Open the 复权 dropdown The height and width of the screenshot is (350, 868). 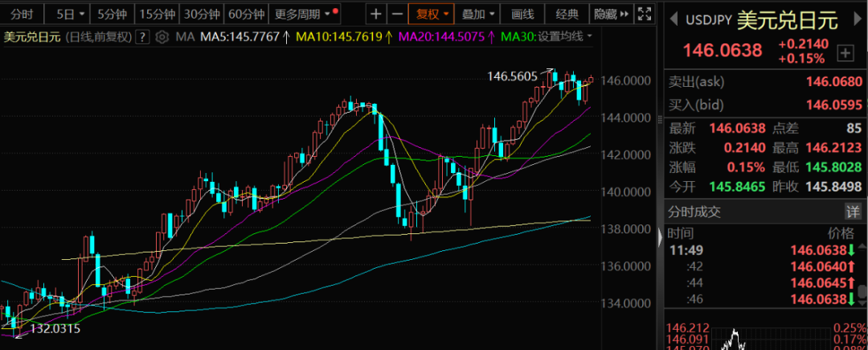coord(429,14)
